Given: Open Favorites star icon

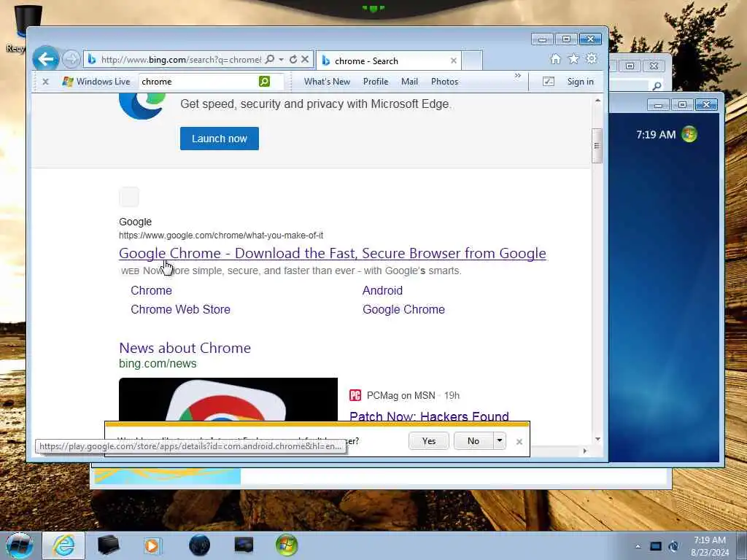Looking at the screenshot, I should 573,58.
